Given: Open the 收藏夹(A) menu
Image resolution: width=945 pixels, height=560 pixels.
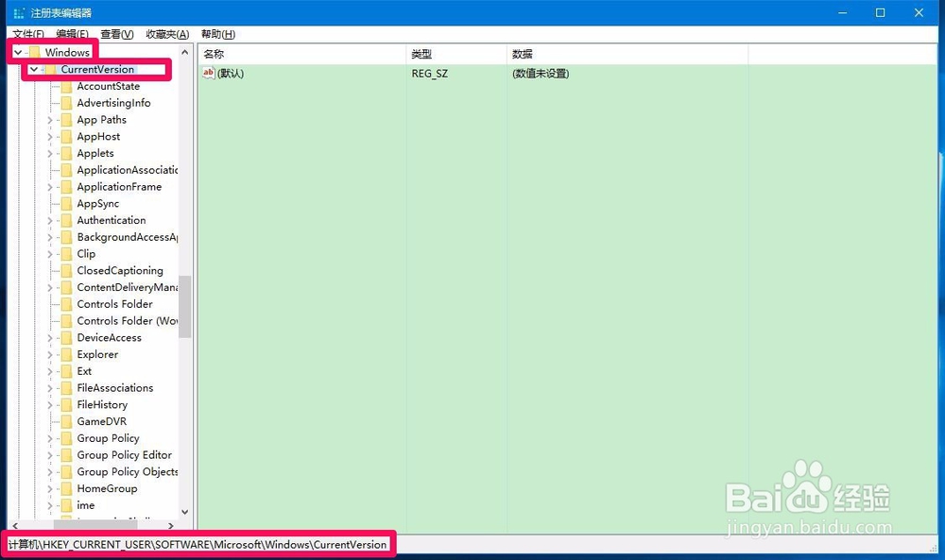Looking at the screenshot, I should click(x=167, y=34).
